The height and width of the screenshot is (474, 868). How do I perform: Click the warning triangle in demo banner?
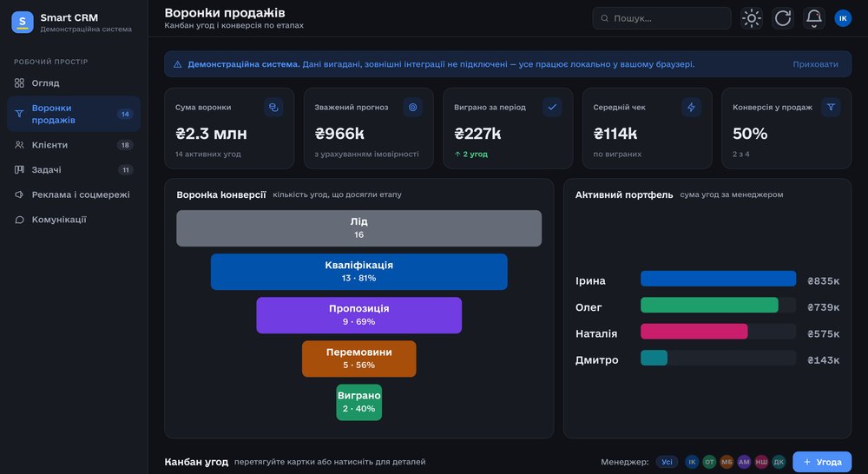coord(178,64)
